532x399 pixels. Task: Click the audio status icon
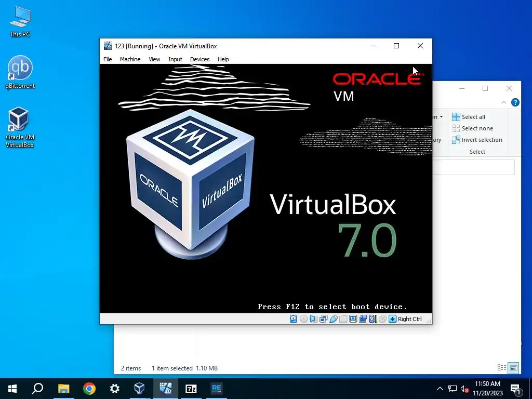pos(313,319)
